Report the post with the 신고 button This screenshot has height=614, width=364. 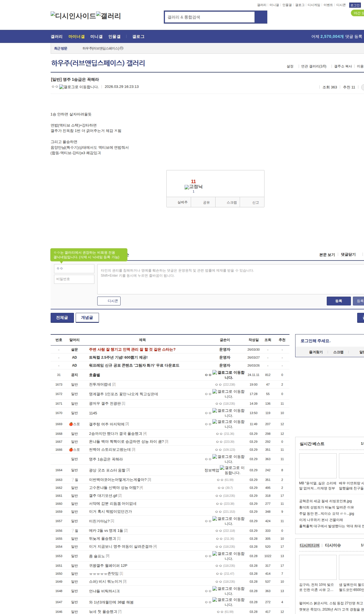(x=252, y=202)
